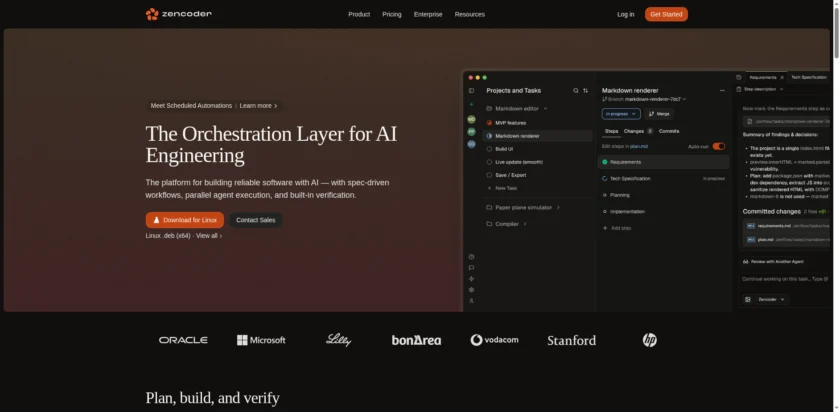
Task: Open the requirements.md committed file
Action: tap(788, 226)
